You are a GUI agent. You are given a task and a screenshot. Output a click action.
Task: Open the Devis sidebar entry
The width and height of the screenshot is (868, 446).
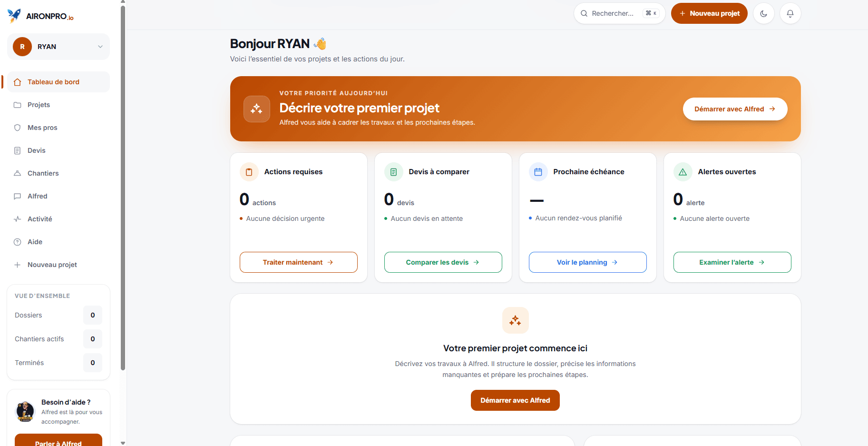click(59, 150)
